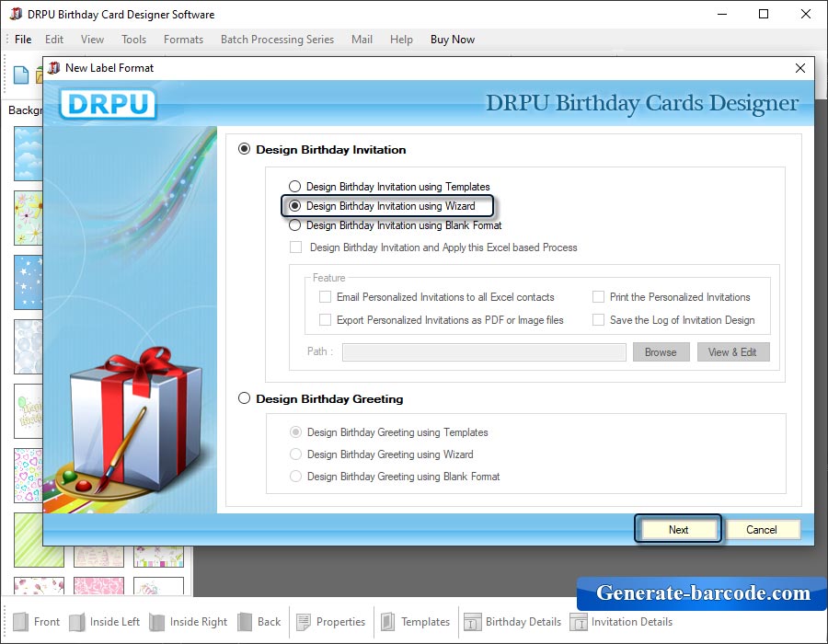This screenshot has height=644, width=828.
Task: Click the New document icon in toolbar
Action: coord(21,75)
